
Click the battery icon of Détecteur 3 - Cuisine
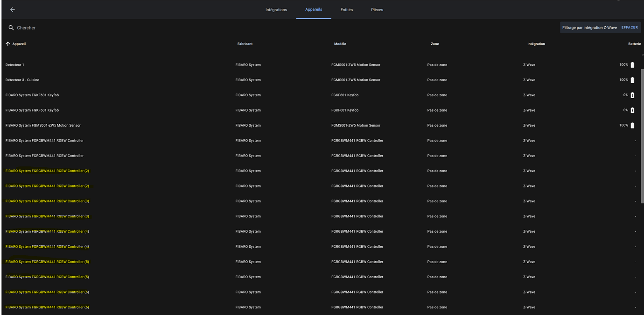coord(632,79)
